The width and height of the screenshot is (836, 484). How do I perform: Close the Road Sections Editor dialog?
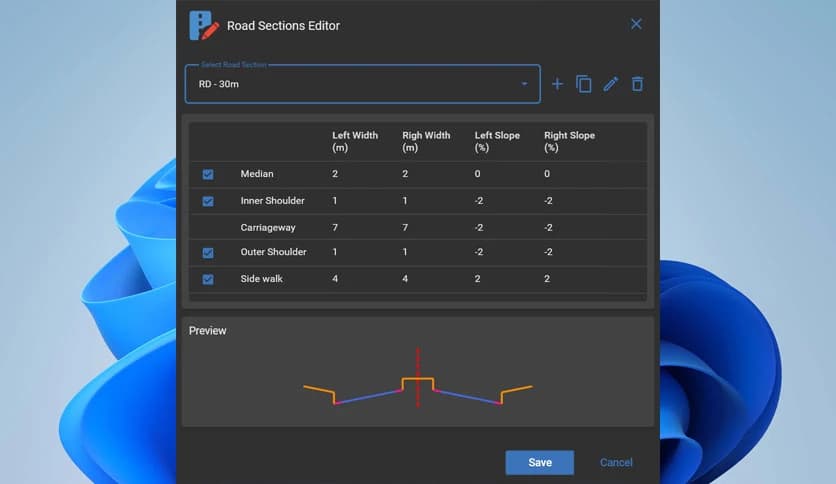click(x=636, y=24)
